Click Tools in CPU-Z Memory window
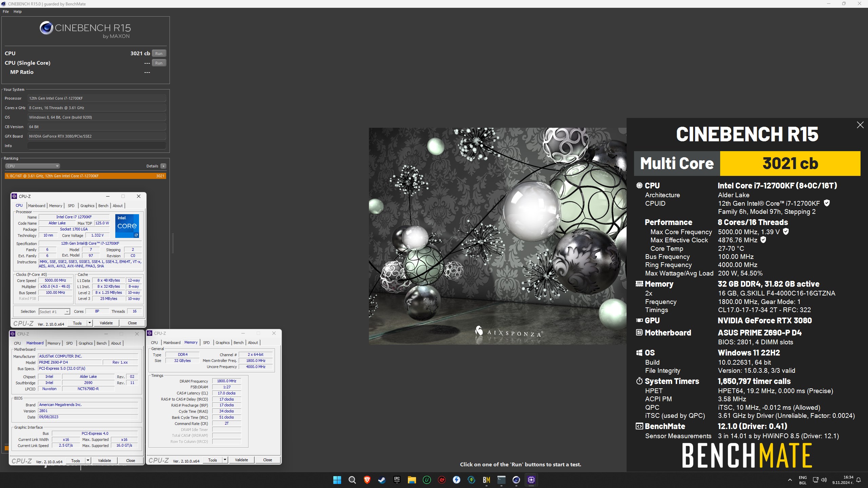 pos(213,460)
